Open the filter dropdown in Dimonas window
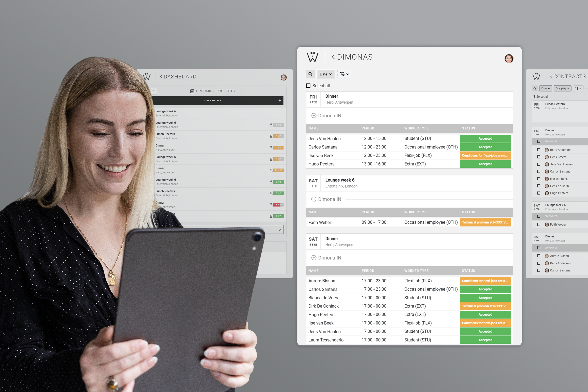Screen dimensions: 588x392 pyautogui.click(x=345, y=74)
